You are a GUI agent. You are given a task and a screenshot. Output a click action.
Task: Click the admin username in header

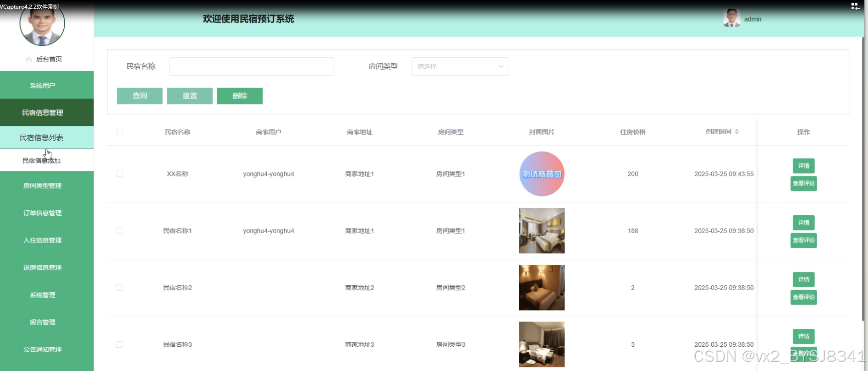pos(753,19)
